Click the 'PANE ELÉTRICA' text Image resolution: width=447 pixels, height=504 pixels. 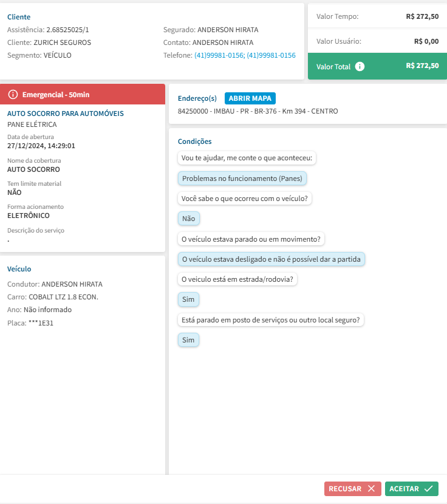point(32,124)
